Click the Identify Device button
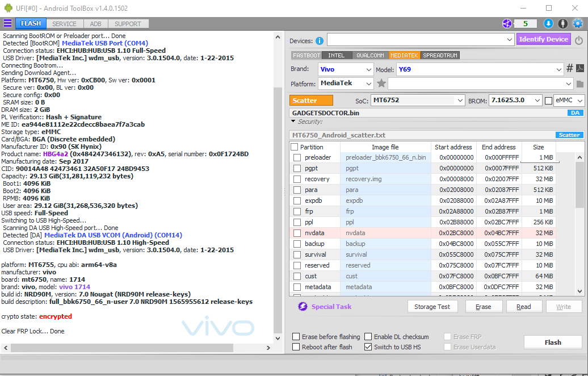Screen dimensions: 588x376 click(543, 39)
